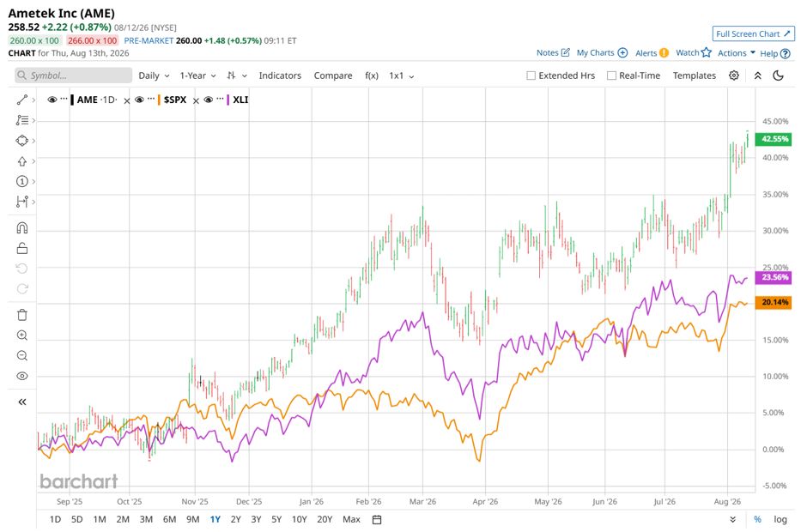This screenshot has width=807, height=532.
Task: Select the measure range tool
Action: (21, 202)
